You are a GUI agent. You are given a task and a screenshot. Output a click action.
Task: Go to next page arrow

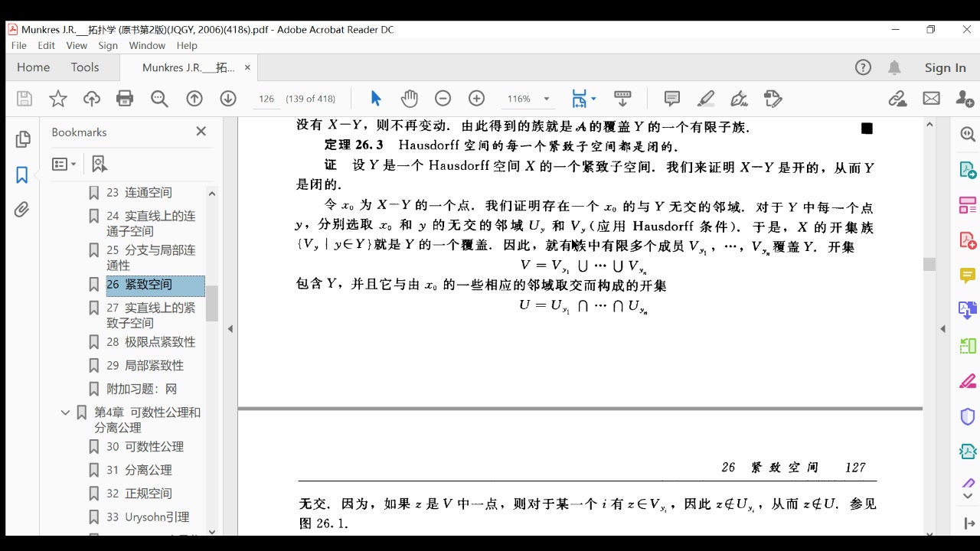228,99
